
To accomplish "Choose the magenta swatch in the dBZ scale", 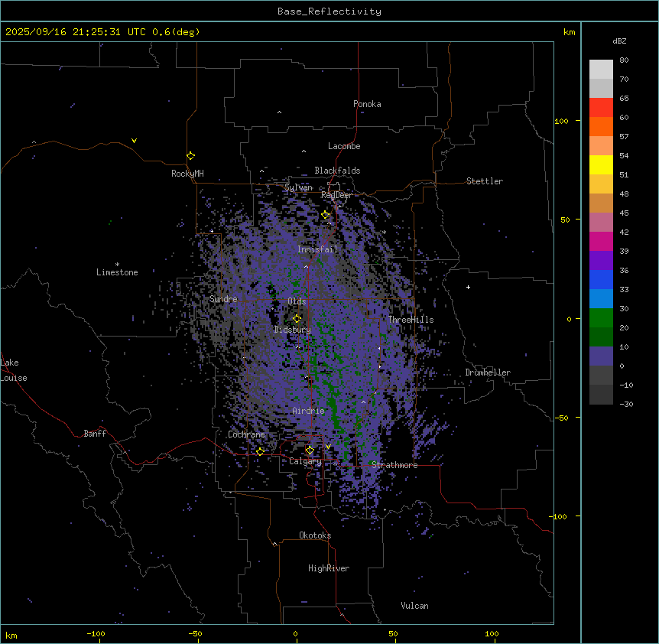I will pos(601,241).
